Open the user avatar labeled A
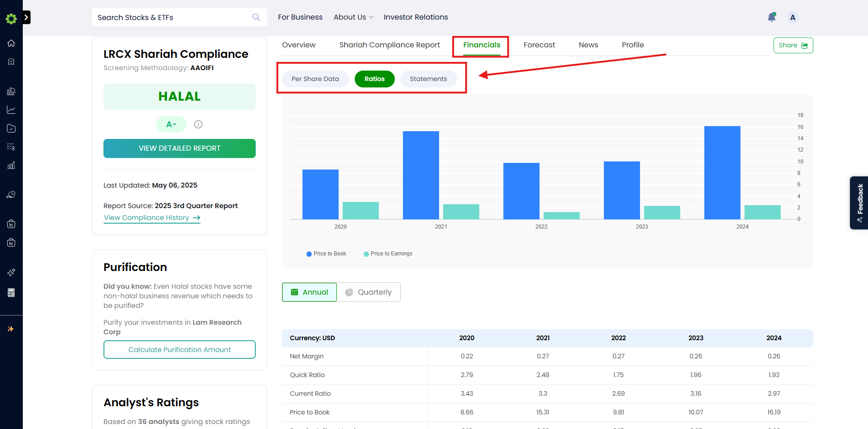Image resolution: width=868 pixels, height=429 pixels. 793,17
